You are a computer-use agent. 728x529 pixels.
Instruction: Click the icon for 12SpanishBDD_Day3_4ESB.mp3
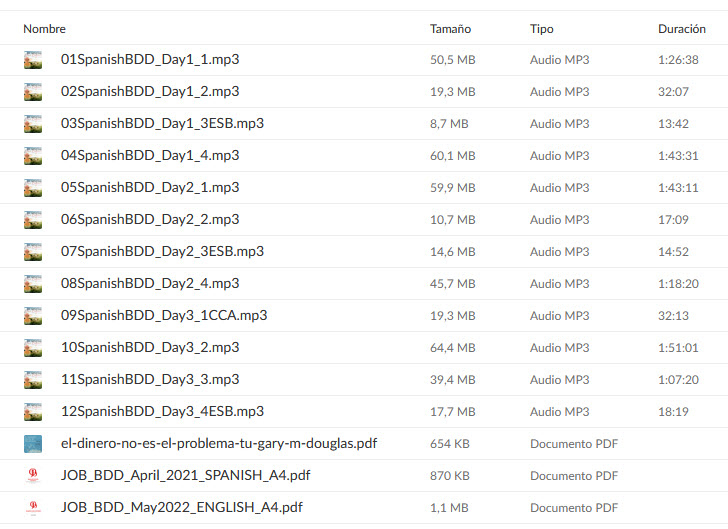(x=33, y=412)
